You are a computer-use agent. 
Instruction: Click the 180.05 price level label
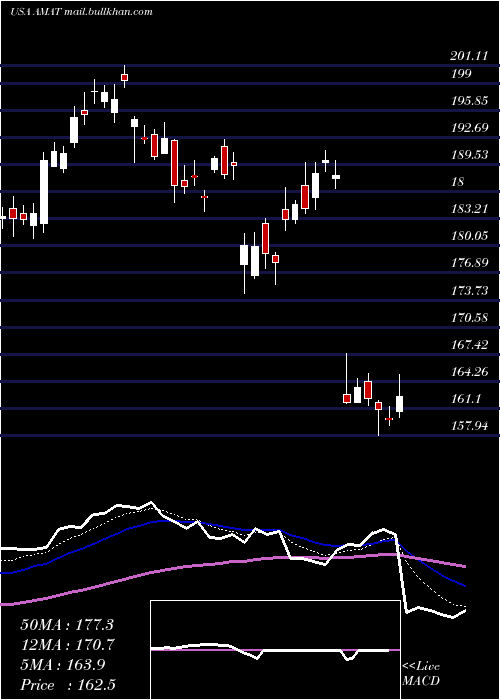coord(469,235)
